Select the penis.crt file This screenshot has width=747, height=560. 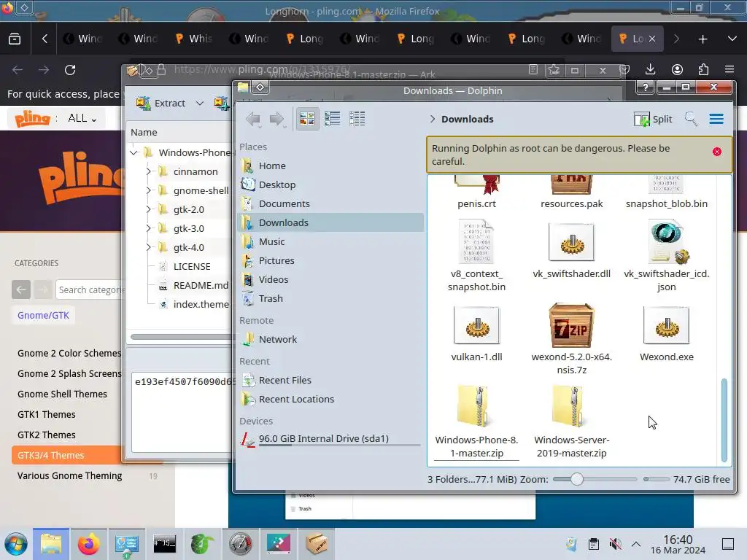pos(476,192)
